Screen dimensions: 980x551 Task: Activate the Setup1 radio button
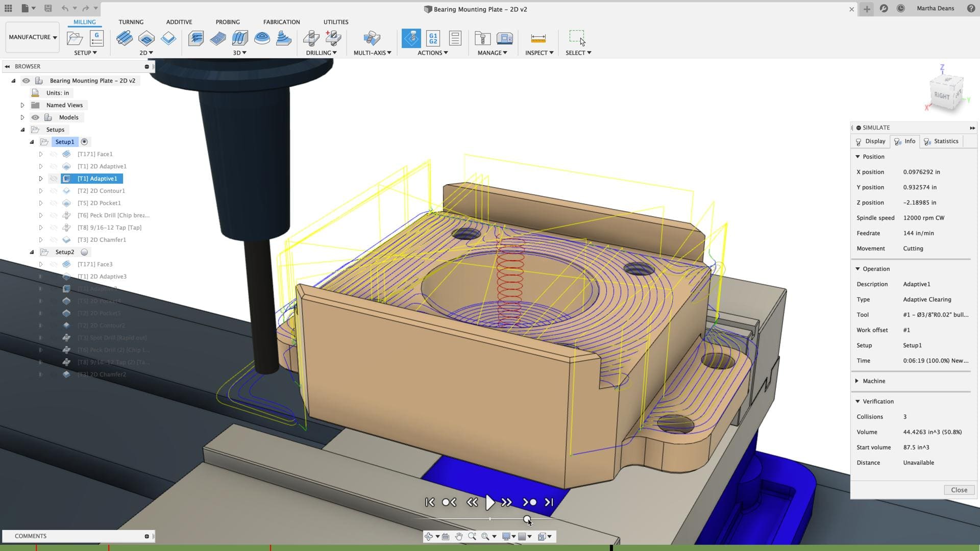pyautogui.click(x=84, y=142)
